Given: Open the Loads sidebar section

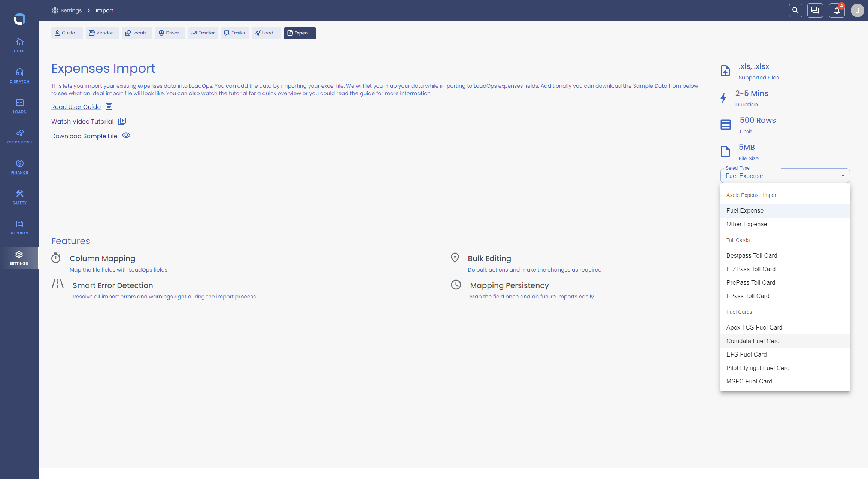Looking at the screenshot, I should pos(19,106).
